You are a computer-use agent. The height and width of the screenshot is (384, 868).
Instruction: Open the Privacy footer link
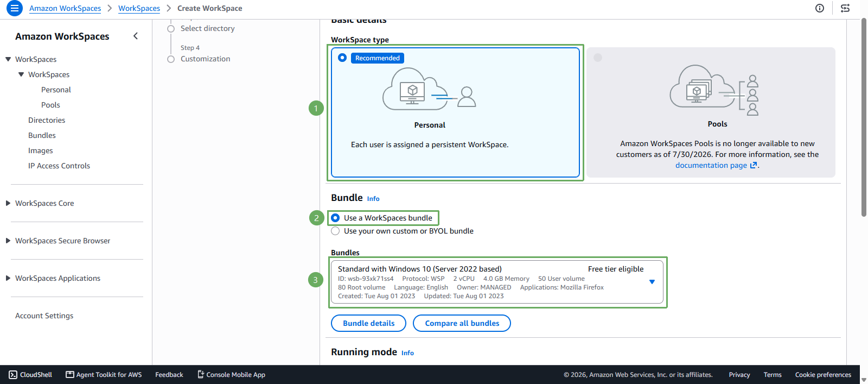(x=739, y=375)
